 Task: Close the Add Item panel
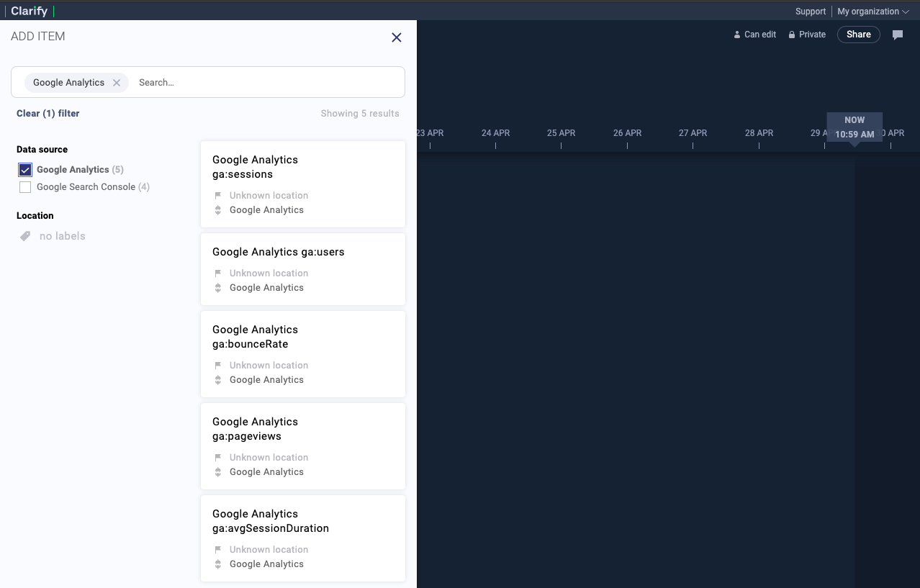click(396, 37)
